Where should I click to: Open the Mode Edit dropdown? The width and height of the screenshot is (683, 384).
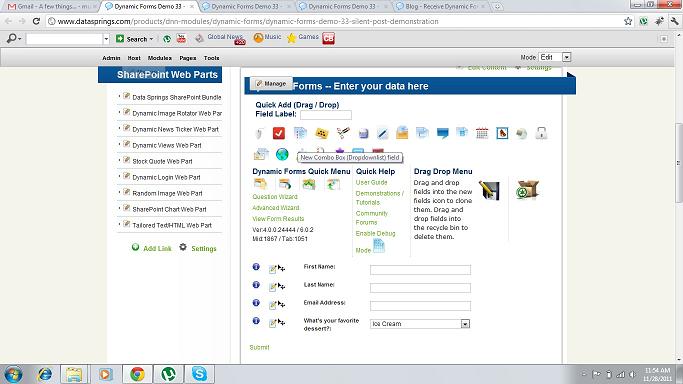tap(566, 57)
